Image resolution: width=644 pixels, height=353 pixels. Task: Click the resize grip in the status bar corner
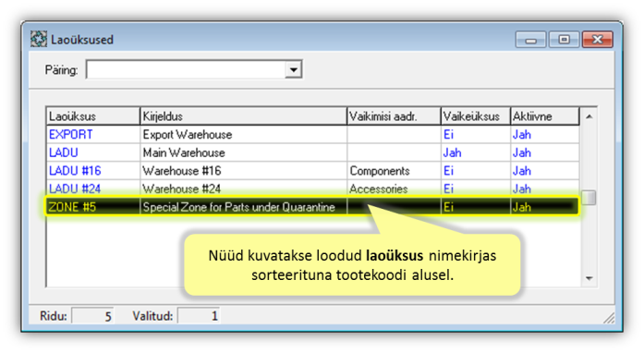[x=609, y=318]
